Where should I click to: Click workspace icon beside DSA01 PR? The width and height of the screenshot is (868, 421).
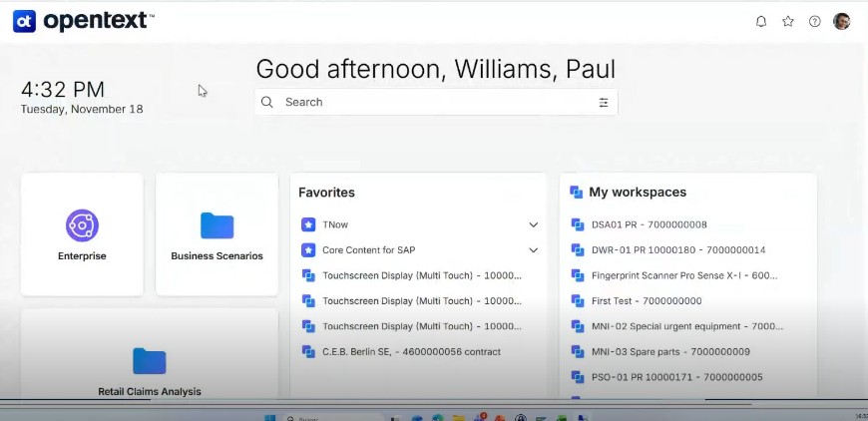tap(578, 224)
